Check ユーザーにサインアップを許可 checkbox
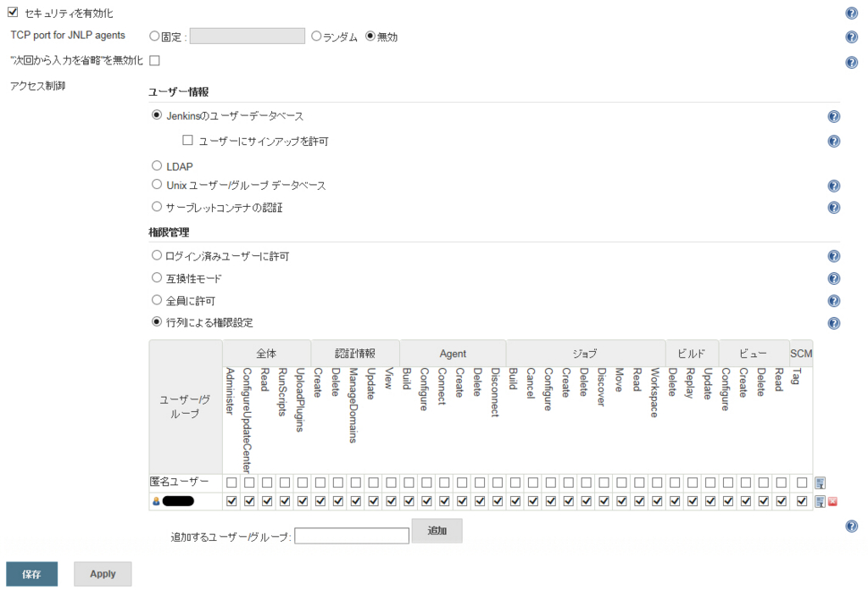Image resolution: width=868 pixels, height=591 pixels. [187, 140]
